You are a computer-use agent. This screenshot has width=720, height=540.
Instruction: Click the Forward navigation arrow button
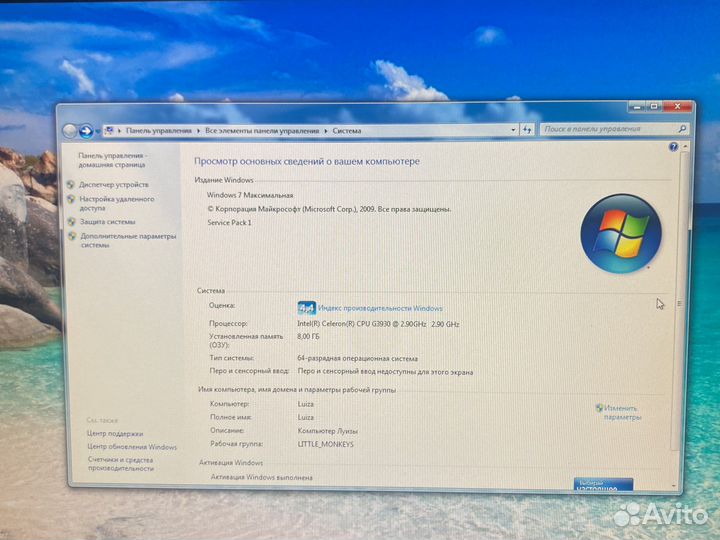click(86, 131)
